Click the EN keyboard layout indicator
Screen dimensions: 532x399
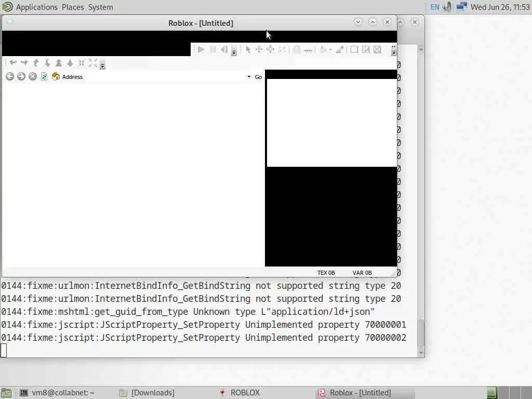435,7
